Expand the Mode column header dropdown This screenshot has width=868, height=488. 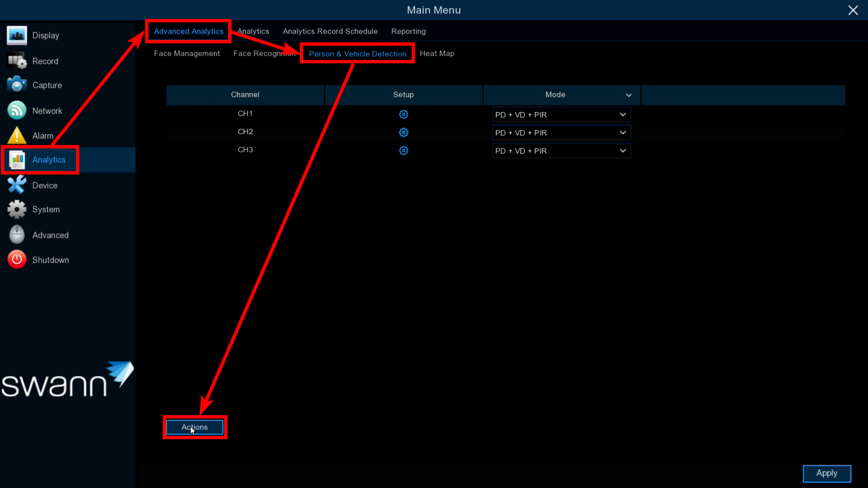[x=628, y=95]
